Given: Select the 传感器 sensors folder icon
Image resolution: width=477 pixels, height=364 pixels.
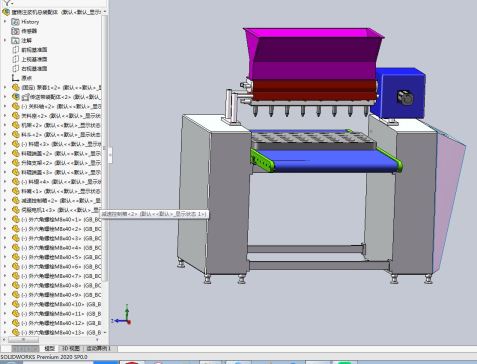Looking at the screenshot, I should [x=15, y=31].
